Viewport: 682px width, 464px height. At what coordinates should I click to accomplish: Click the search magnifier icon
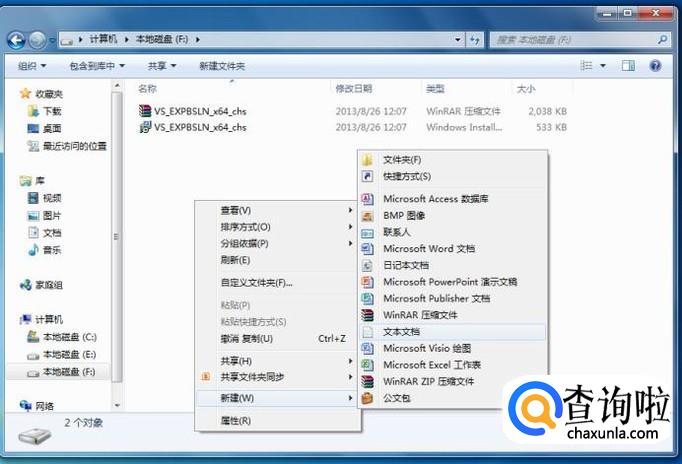[x=662, y=40]
